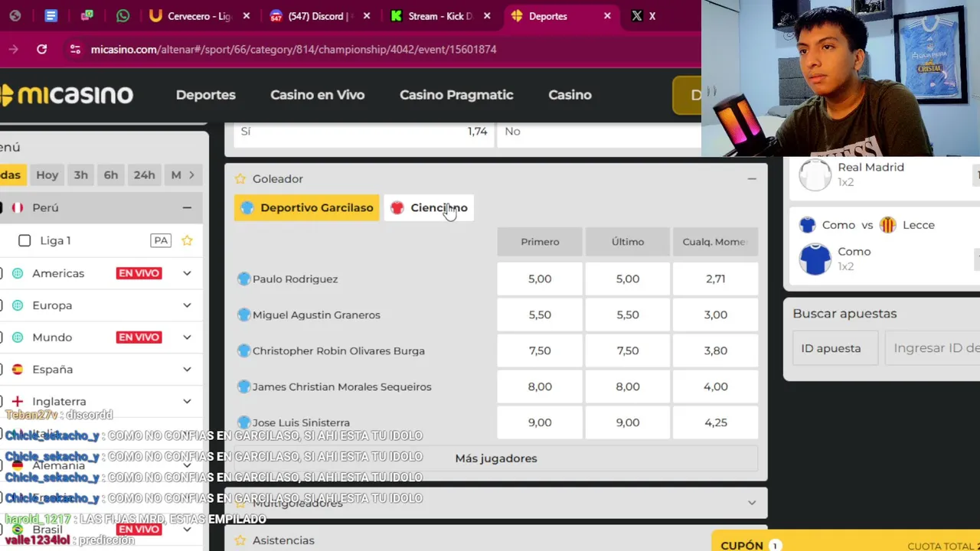Click Miguel Agustin Graneros jersey icon

pos(243,315)
